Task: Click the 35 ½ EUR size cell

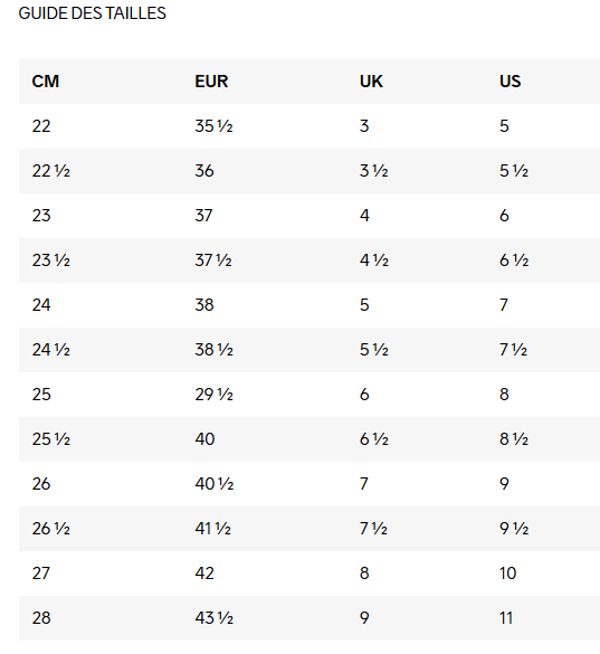Action: pyautogui.click(x=213, y=126)
